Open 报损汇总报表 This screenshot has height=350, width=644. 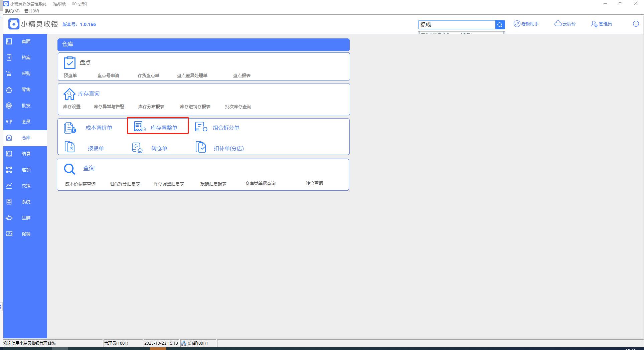(213, 184)
